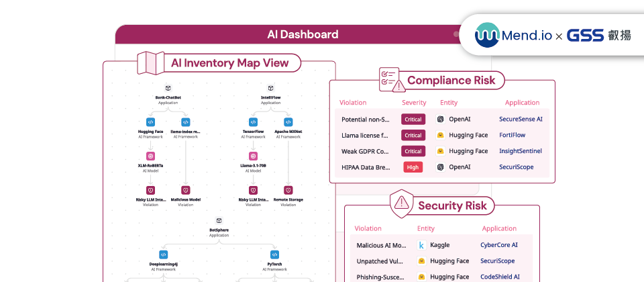Open the CodeShield AI application link
Viewport: 644px width, 282px height.
click(x=500, y=277)
